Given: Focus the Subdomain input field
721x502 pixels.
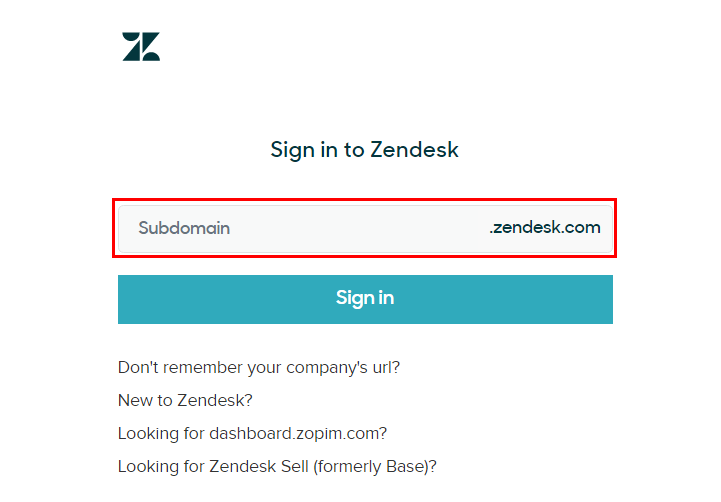Looking at the screenshot, I should pos(365,228).
